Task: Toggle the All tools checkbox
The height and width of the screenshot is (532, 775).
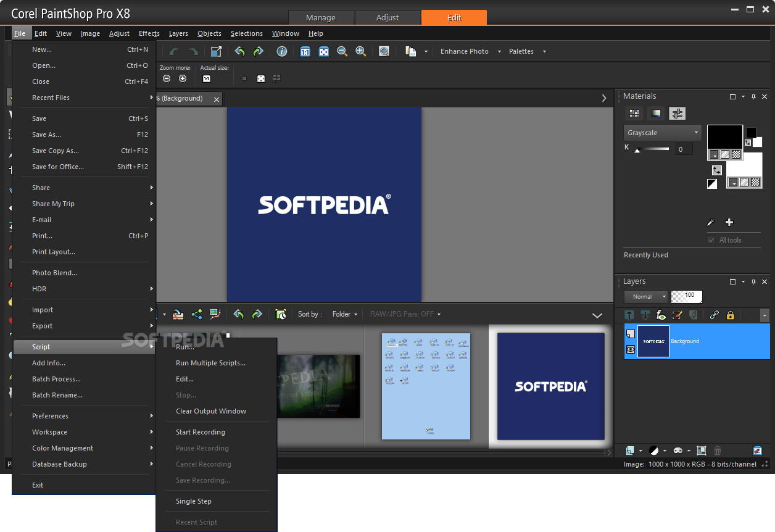Action: [x=711, y=240]
